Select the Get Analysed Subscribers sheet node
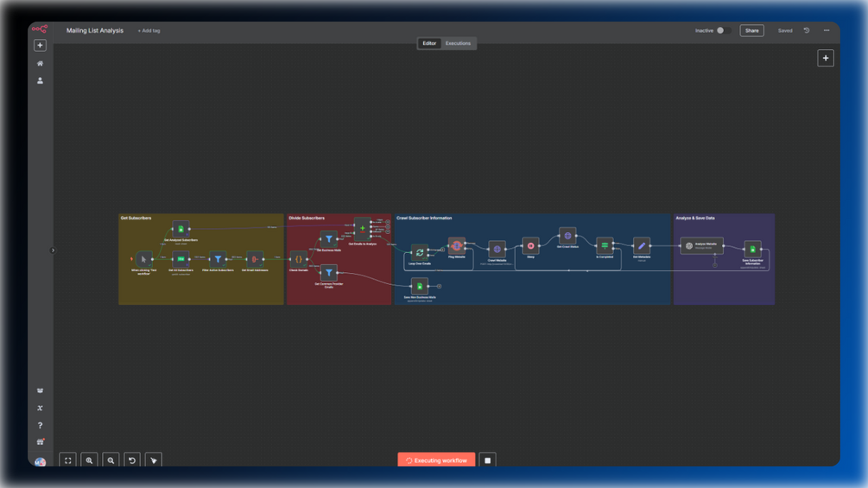The width and height of the screenshot is (868, 488). click(x=181, y=229)
